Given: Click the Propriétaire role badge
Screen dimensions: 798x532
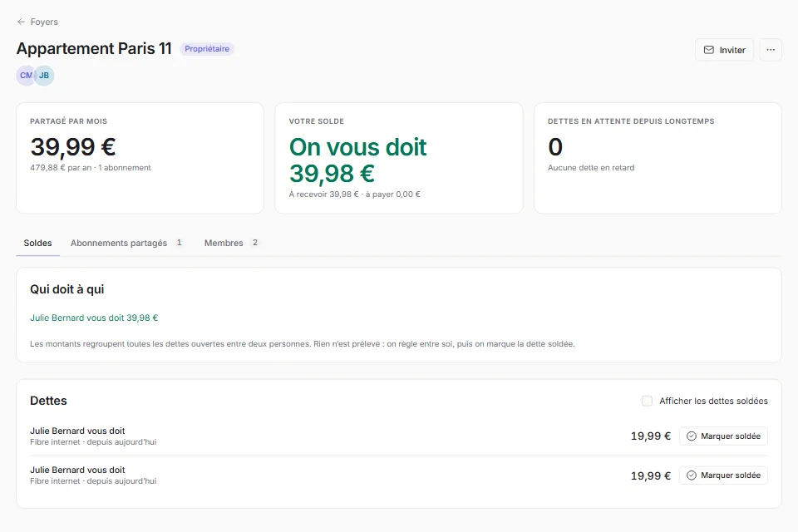Looking at the screenshot, I should (x=207, y=49).
